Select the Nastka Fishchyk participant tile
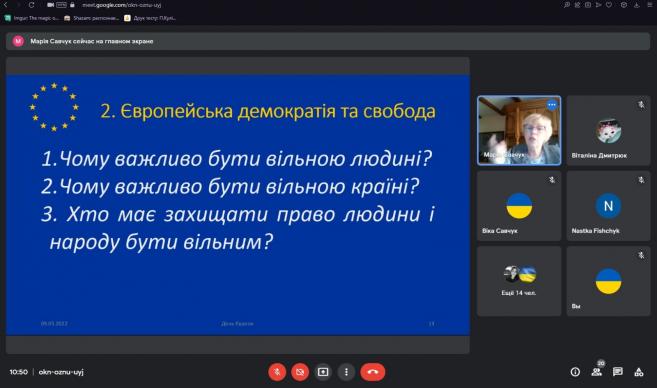Image resolution: width=657 pixels, height=388 pixels. 608,206
